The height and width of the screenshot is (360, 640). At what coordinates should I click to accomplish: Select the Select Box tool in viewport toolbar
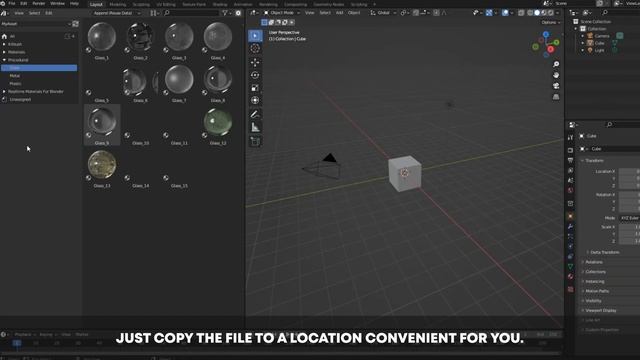coord(255,36)
